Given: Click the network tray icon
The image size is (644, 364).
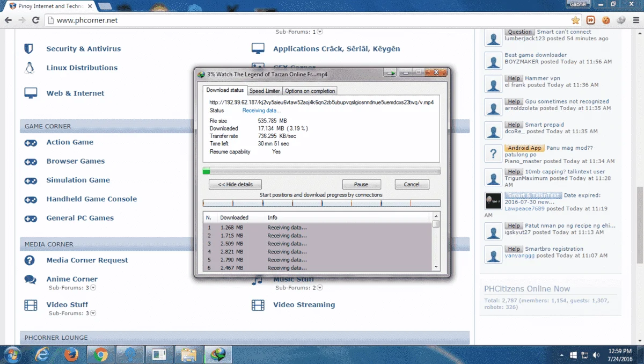Looking at the screenshot, I should tap(585, 355).
